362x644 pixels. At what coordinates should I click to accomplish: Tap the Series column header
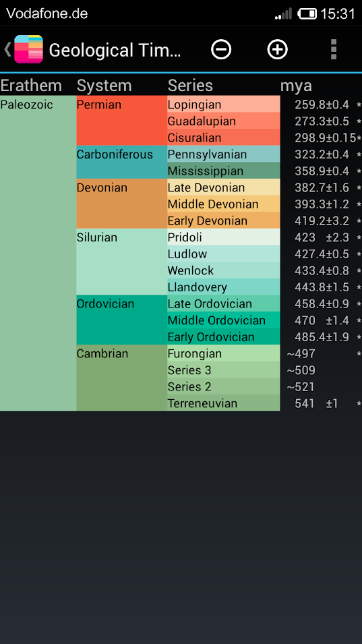pyautogui.click(x=190, y=86)
